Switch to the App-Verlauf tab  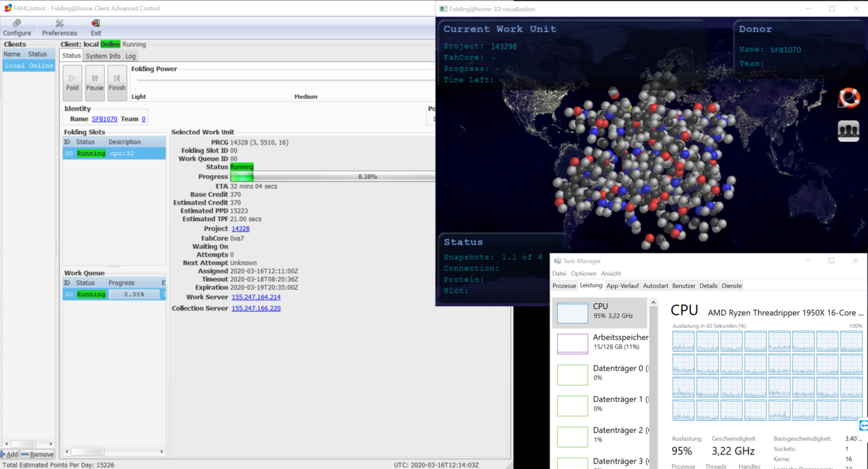(623, 286)
